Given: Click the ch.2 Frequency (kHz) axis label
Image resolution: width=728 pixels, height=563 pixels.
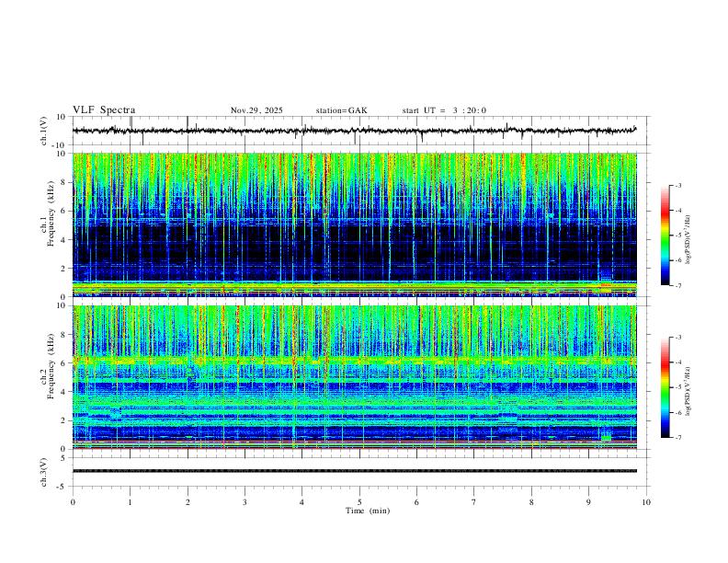Looking at the screenshot, I should pos(48,366).
